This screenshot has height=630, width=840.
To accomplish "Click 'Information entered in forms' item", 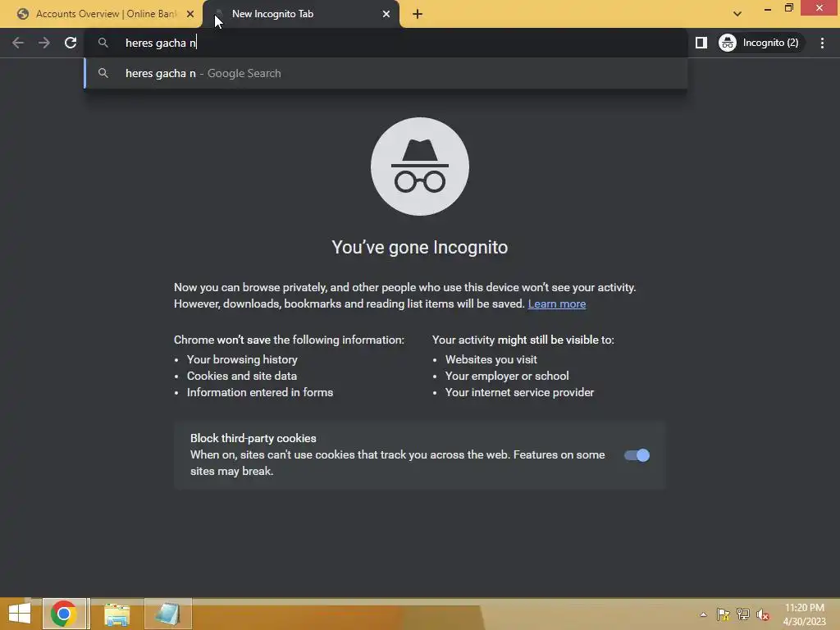I will (x=260, y=393).
